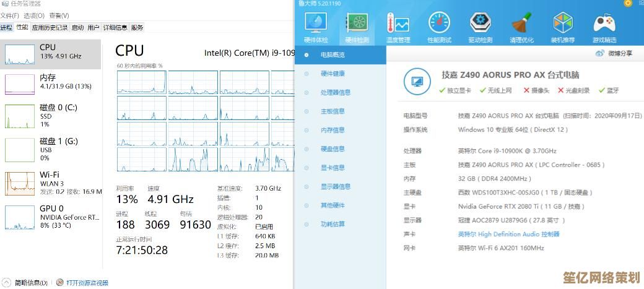
Task: Open 温度管理 thermometer icon
Action: point(398,24)
